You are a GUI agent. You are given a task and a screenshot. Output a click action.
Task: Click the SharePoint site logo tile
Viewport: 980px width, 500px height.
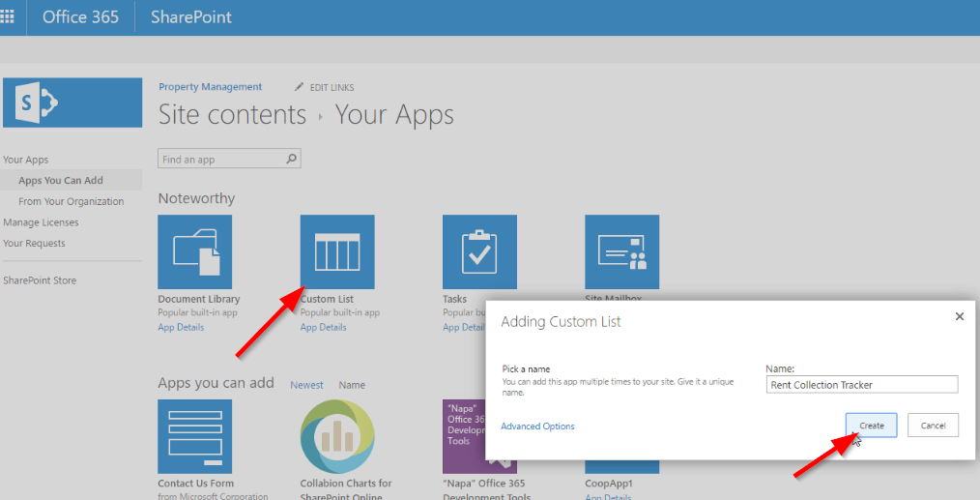tap(72, 103)
